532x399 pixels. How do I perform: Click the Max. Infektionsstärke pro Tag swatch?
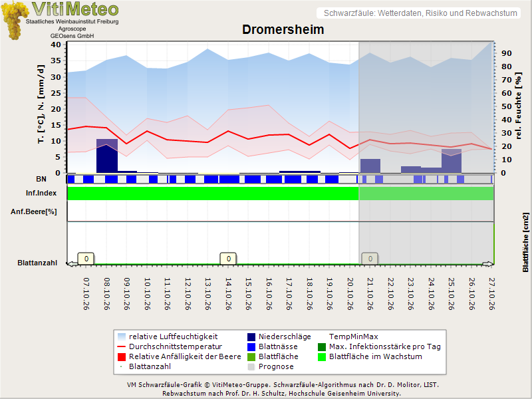(x=322, y=346)
